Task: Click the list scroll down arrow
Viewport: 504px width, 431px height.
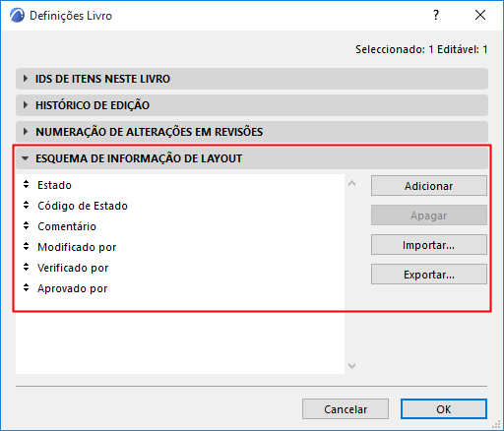Action: (352, 365)
